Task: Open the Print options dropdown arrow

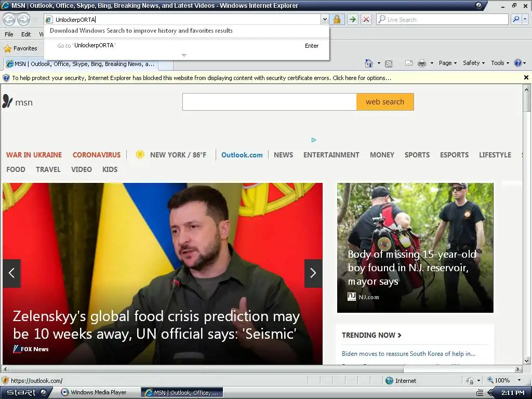Action: [432, 63]
